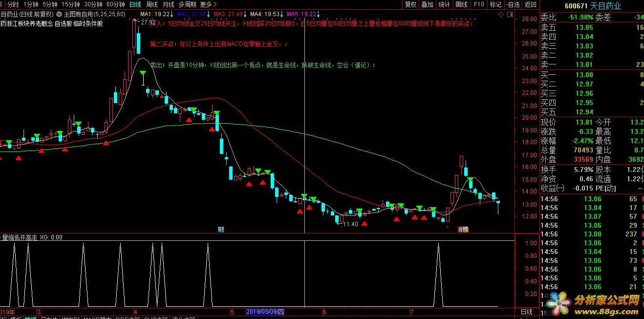The image size is (644, 319).
Task: Click the 委比 -51.98% value
Action: pos(580,17)
